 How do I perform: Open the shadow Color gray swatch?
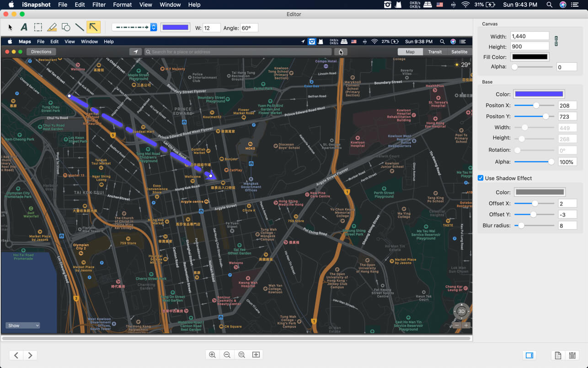(x=540, y=192)
